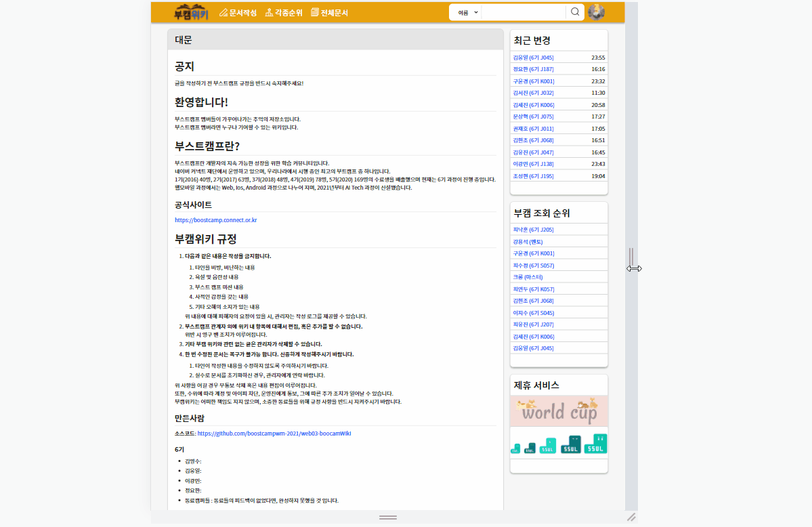
Task: Open 김웅일 (6기 J045) in 최근 변경
Action: point(533,58)
